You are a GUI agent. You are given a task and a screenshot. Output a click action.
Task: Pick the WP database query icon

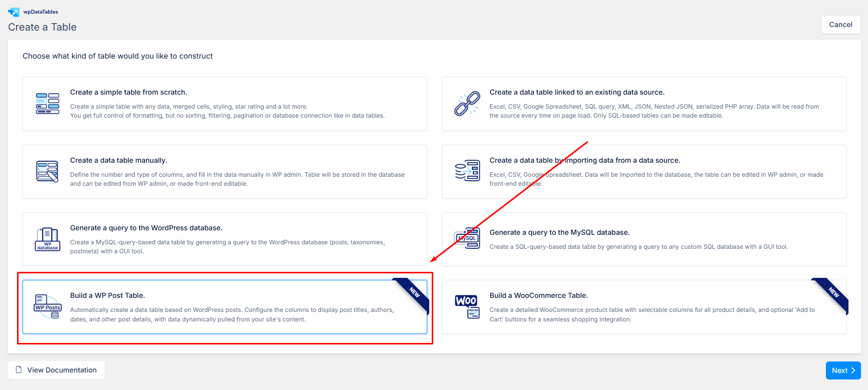(x=48, y=239)
